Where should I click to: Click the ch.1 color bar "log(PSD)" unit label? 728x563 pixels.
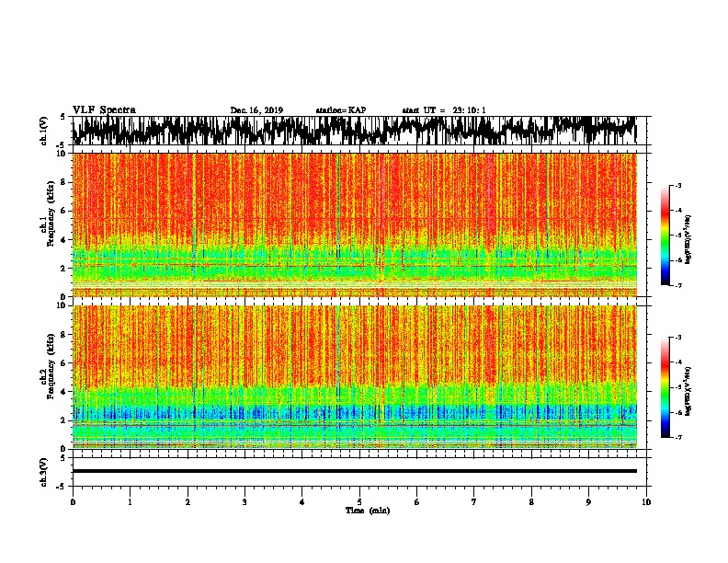click(688, 240)
